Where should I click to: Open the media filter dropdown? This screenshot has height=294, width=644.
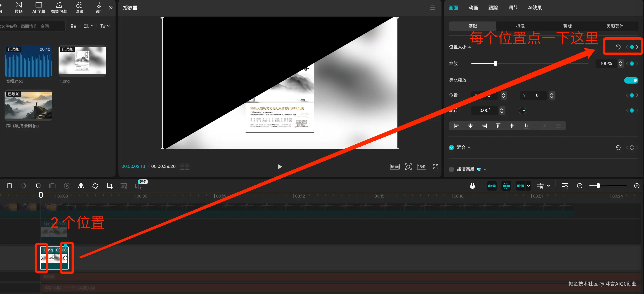tap(104, 26)
